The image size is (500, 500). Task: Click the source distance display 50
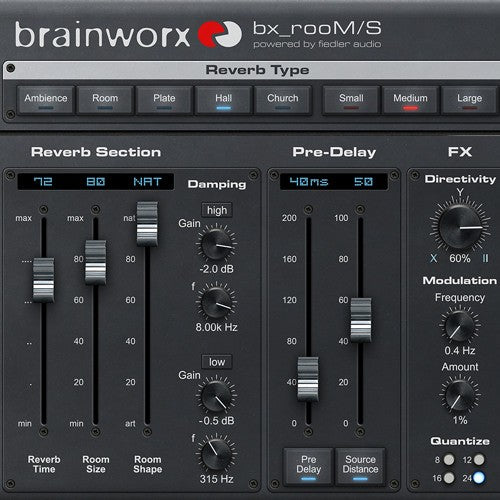(x=363, y=182)
